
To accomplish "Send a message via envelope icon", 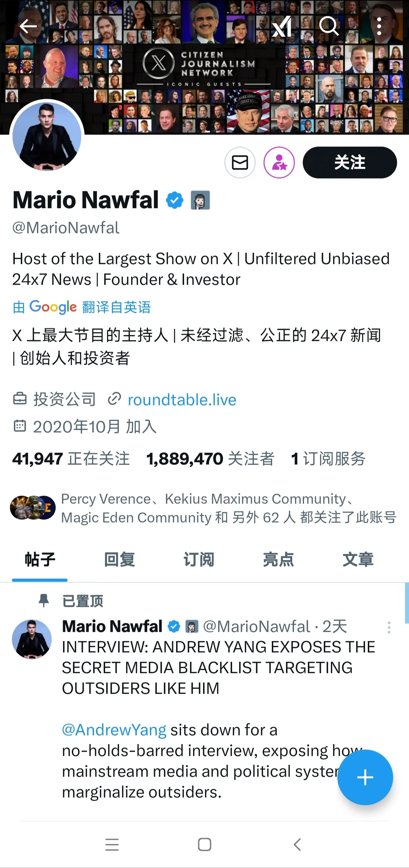I will click(x=240, y=163).
